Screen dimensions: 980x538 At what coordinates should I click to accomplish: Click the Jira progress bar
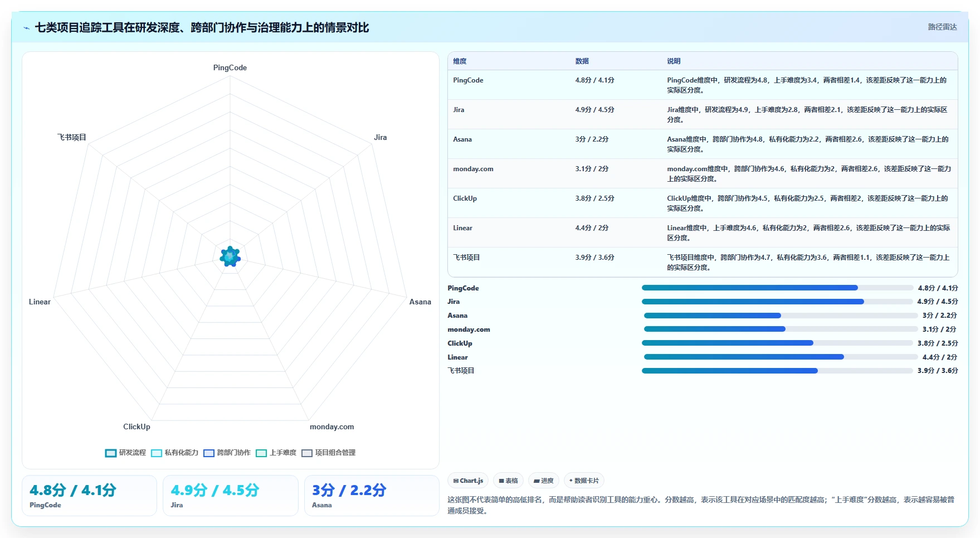(777, 302)
